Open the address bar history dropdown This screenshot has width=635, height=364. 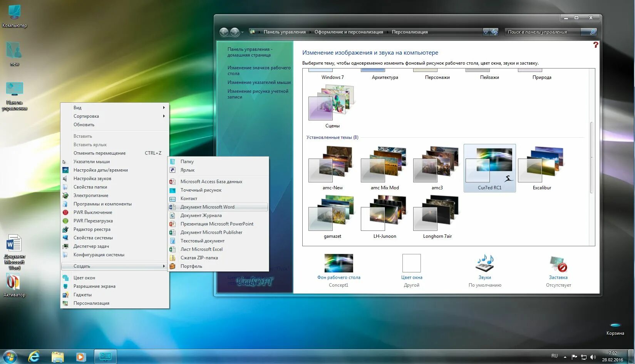coord(486,32)
